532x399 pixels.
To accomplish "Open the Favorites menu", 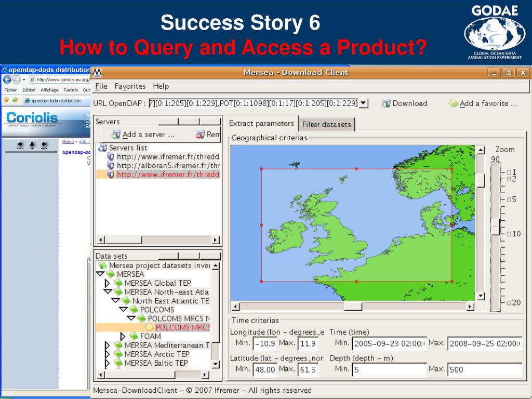I will 130,86.
